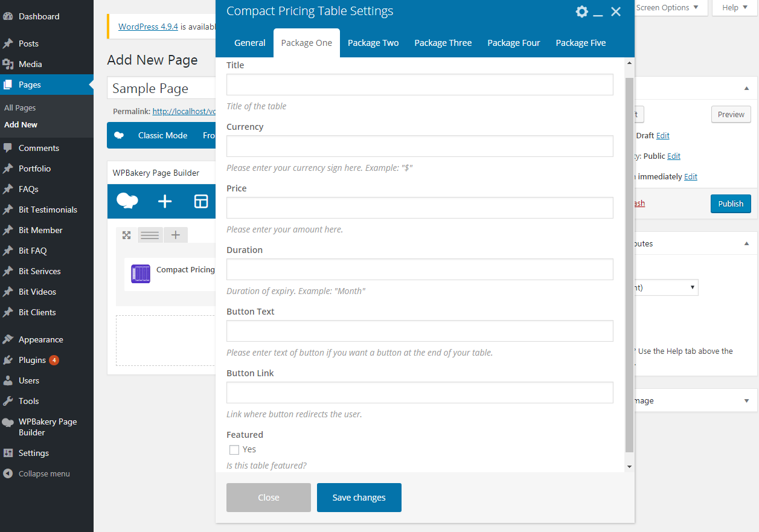Open the Screen Options dropdown

[x=667, y=8]
